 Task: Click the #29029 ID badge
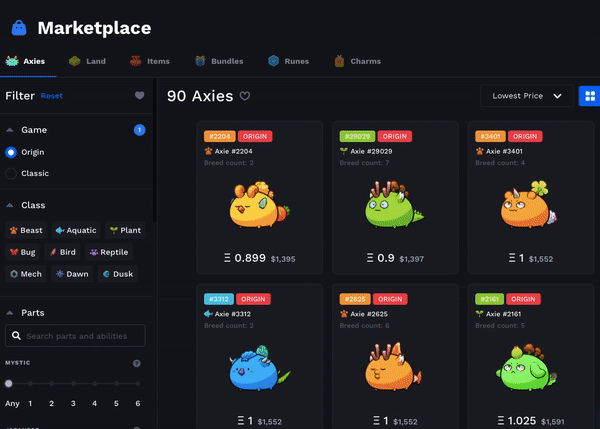(357, 136)
